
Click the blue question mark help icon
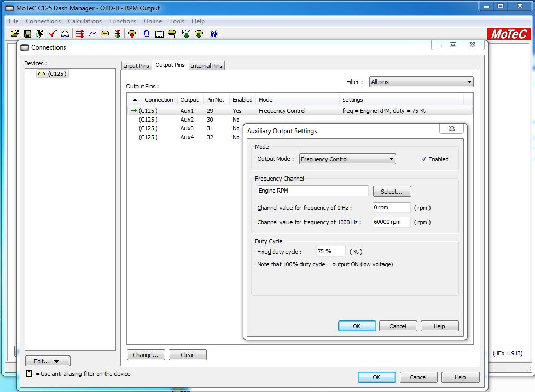click(214, 34)
